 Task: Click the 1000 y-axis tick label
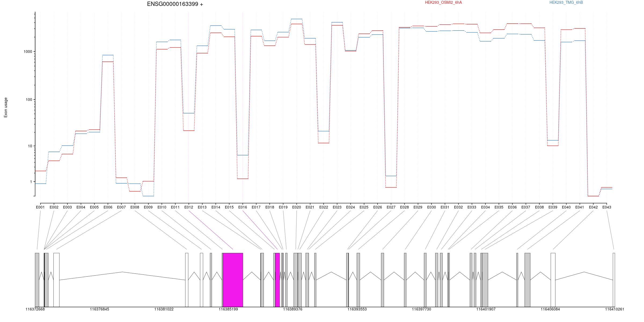(x=28, y=52)
